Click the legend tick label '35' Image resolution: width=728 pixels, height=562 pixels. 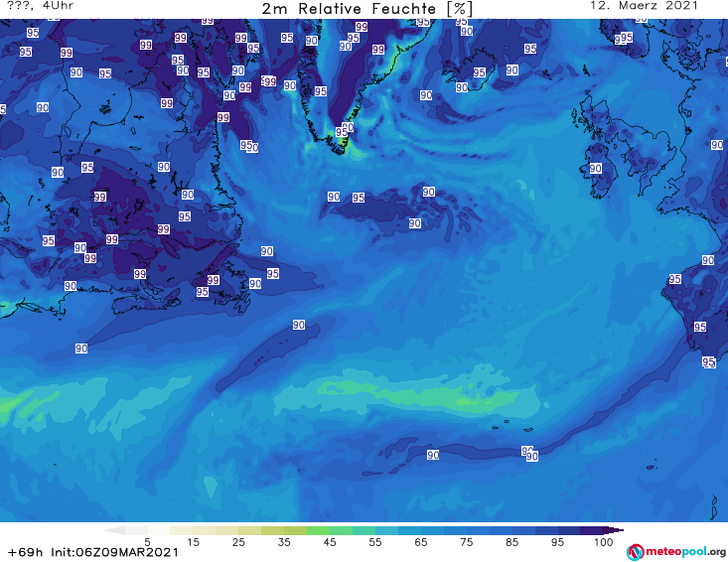(x=284, y=542)
